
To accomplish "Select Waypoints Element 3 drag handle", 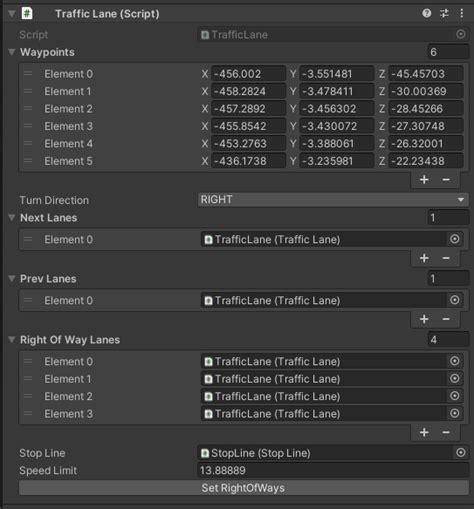I will (28, 126).
